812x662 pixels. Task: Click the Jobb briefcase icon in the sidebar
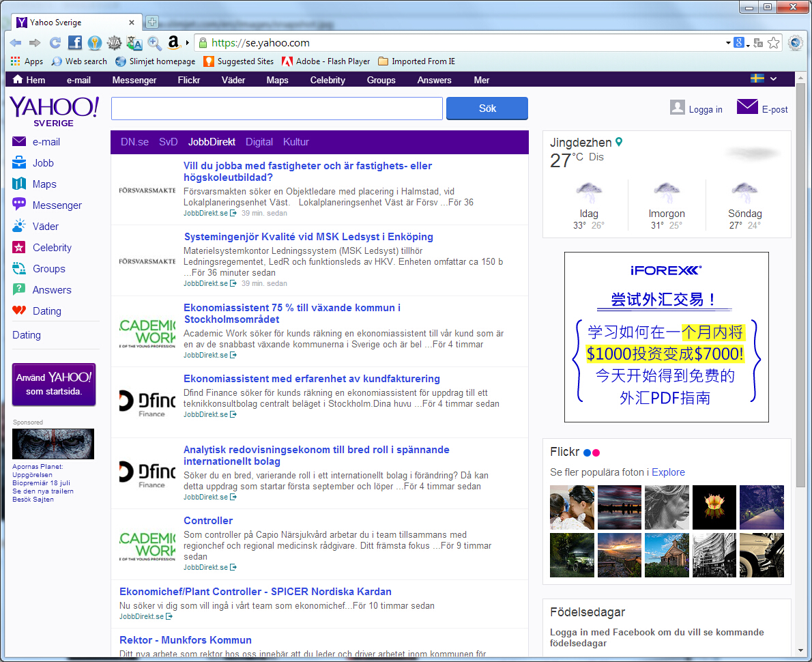(19, 162)
